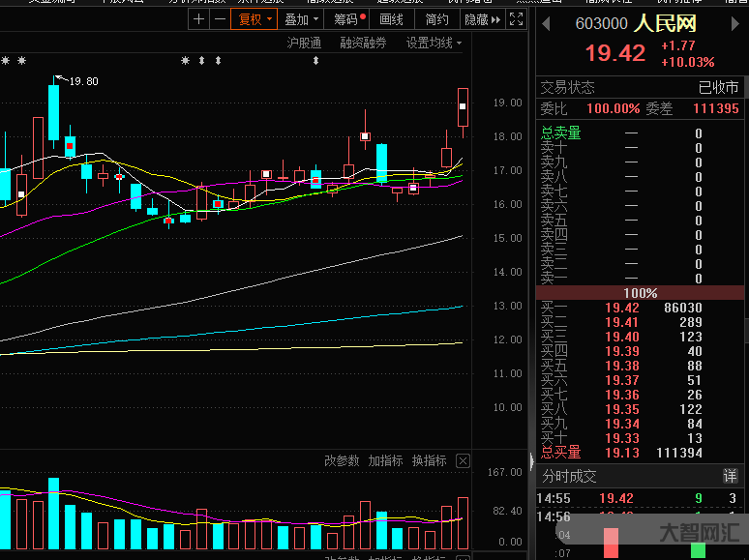Open 设置均线 moving average dropdown
Screen dimensions: 749x560
coord(434,43)
